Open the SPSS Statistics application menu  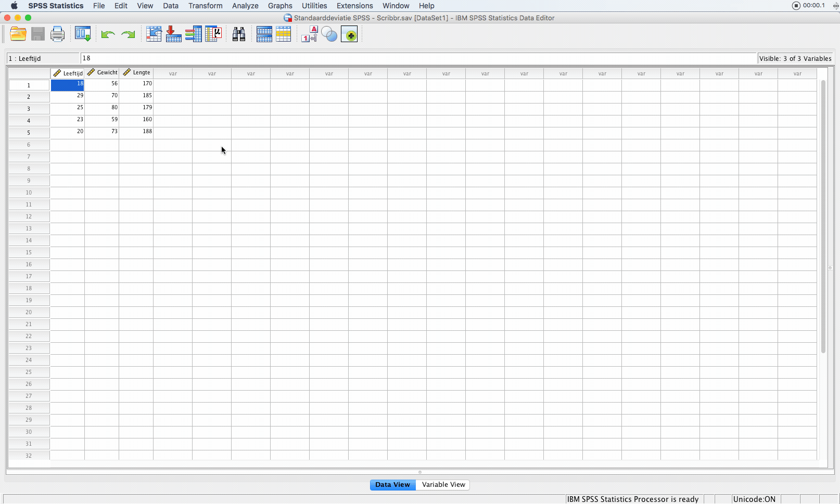point(56,6)
